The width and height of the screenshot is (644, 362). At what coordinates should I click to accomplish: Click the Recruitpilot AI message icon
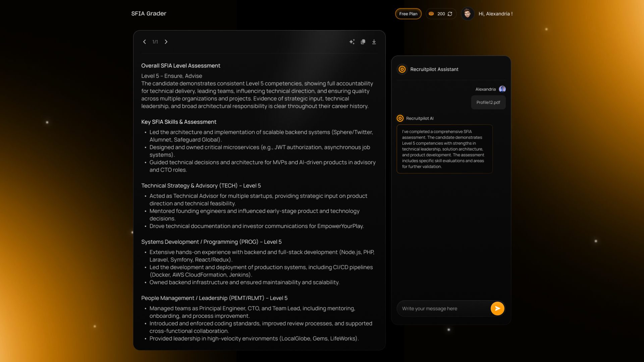click(400, 118)
